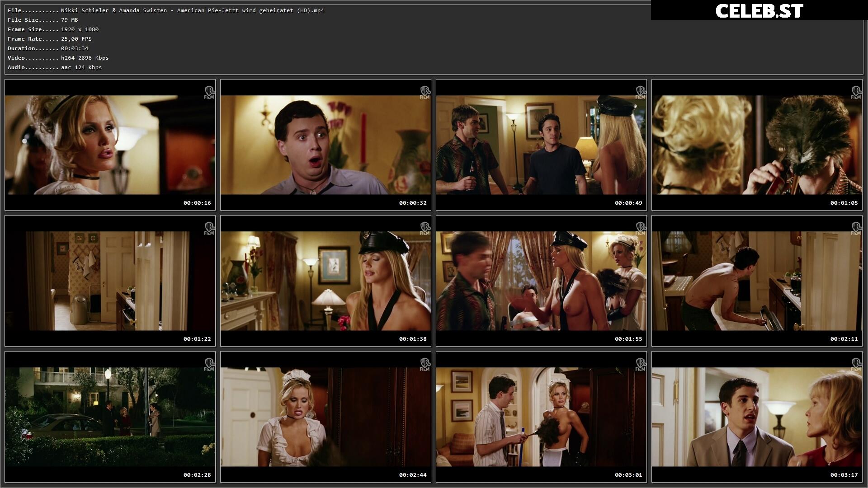The image size is (868, 488).
Task: Click the '00:00:32' timestamp text
Action: (x=413, y=203)
